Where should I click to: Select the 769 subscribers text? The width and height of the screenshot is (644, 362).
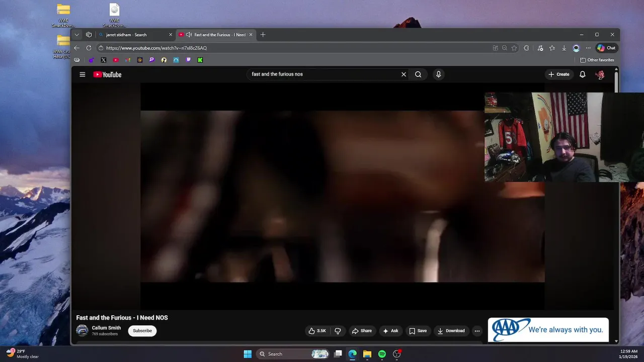[x=105, y=334]
